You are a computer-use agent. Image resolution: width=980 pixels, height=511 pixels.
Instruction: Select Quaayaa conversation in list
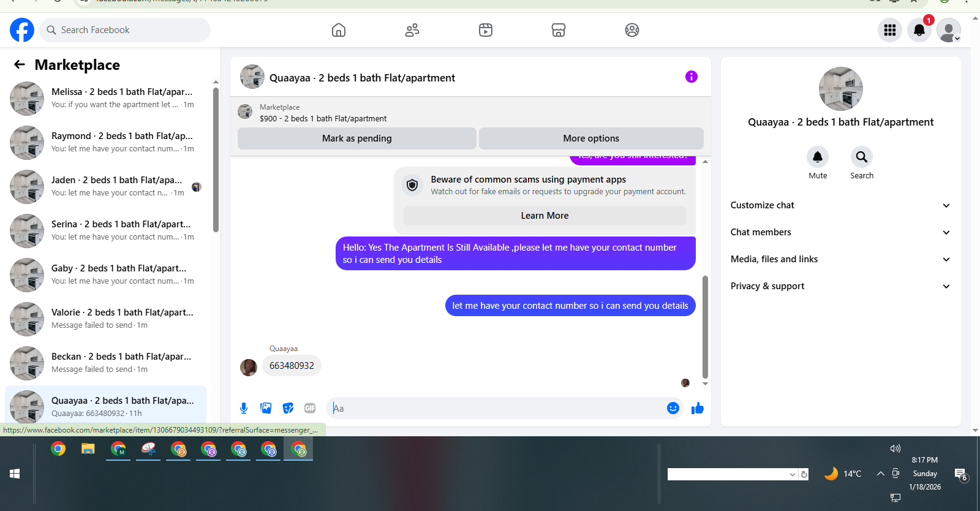(x=105, y=405)
